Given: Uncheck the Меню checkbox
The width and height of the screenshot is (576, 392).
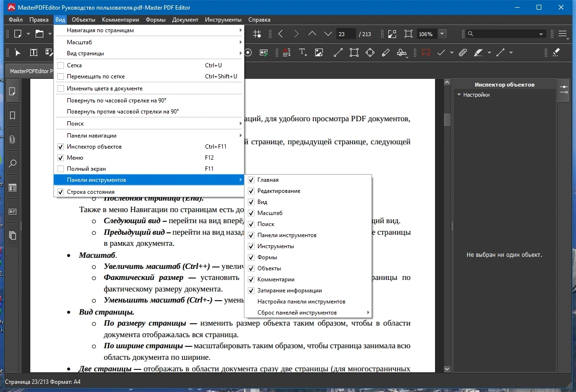Looking at the screenshot, I should point(61,158).
